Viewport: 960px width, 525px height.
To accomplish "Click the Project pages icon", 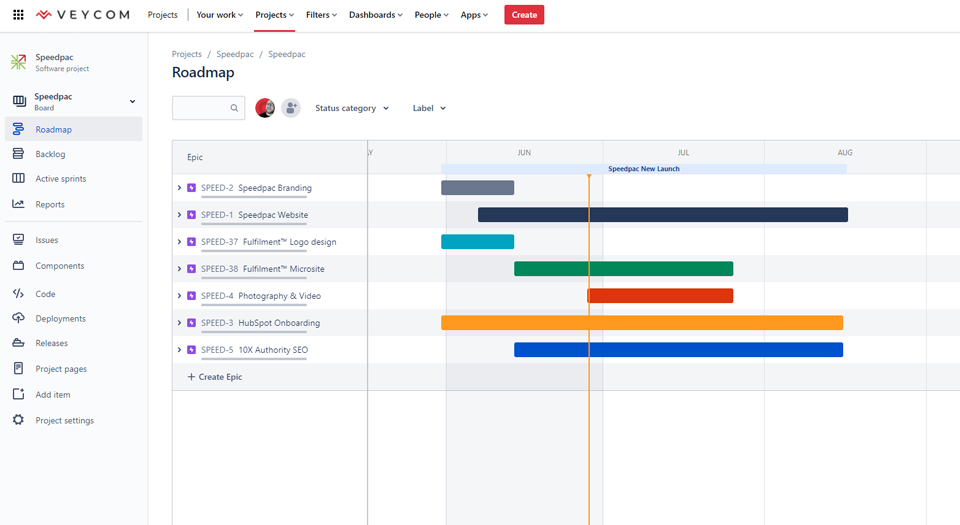I will point(18,368).
